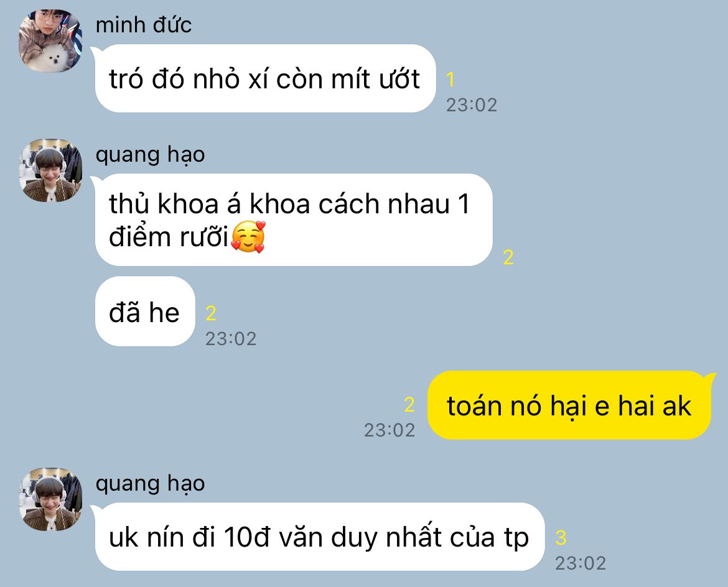Image resolution: width=728 pixels, height=587 pixels.
Task: Open minh đức's profile picture with the white dog
Action: point(50,41)
